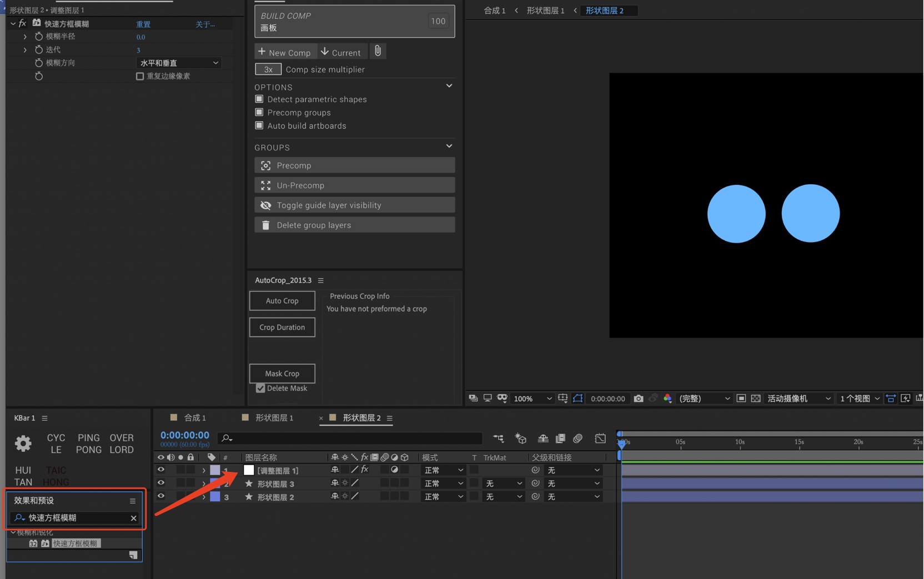The width and height of the screenshot is (924, 579).
Task: Open the (完整) resolution dropdown
Action: [704, 398]
